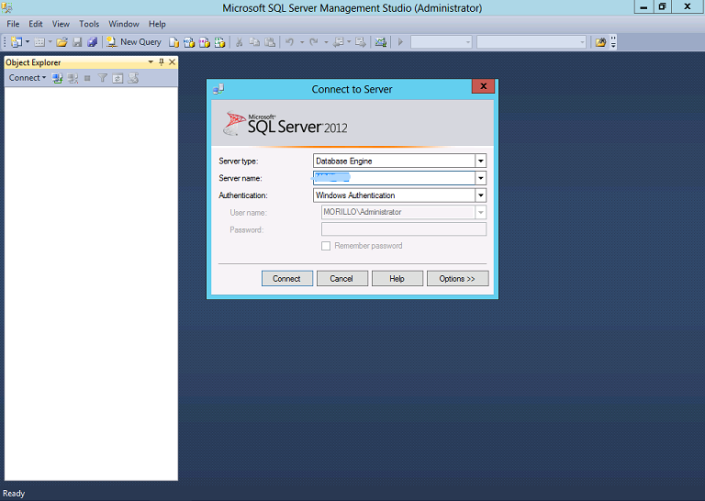Click Database Engine Query icon

point(174,42)
